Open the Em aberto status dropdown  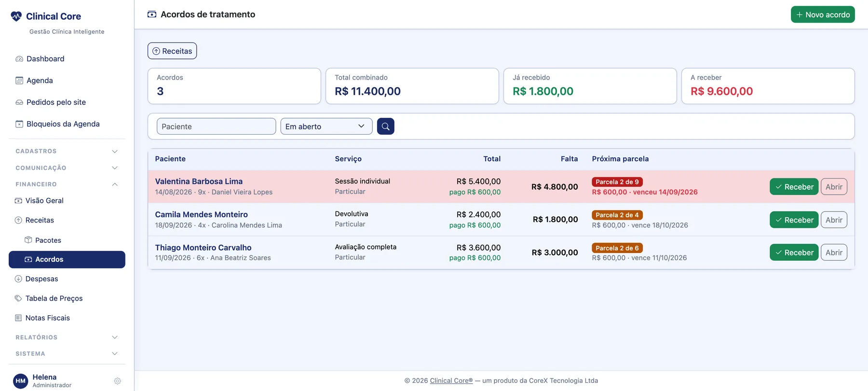[x=326, y=126]
